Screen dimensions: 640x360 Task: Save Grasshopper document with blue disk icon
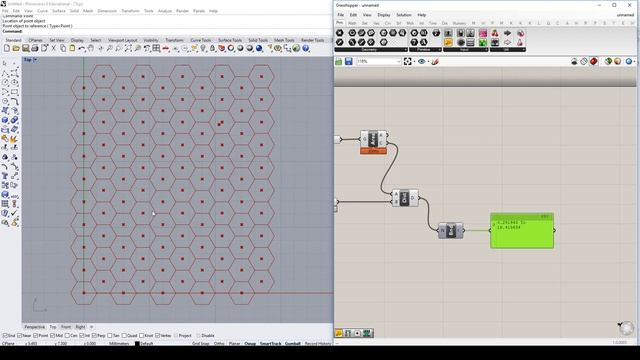[349, 61]
